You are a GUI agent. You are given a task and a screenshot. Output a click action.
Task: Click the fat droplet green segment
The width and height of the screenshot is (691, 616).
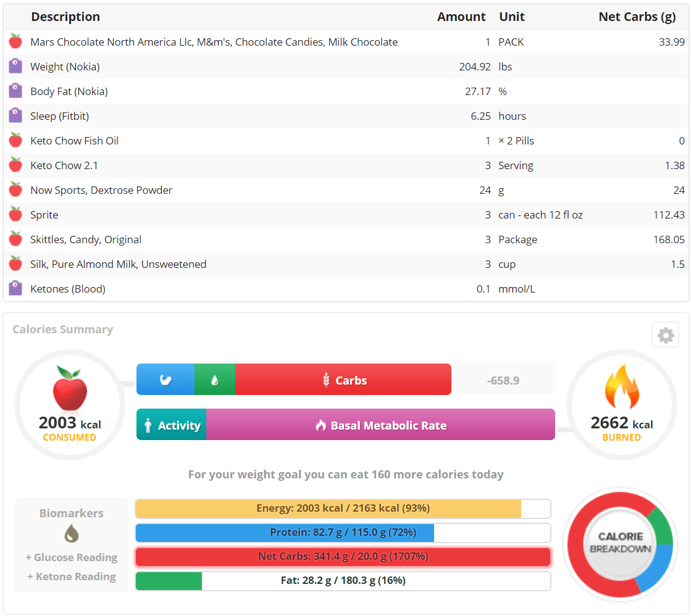coord(215,380)
